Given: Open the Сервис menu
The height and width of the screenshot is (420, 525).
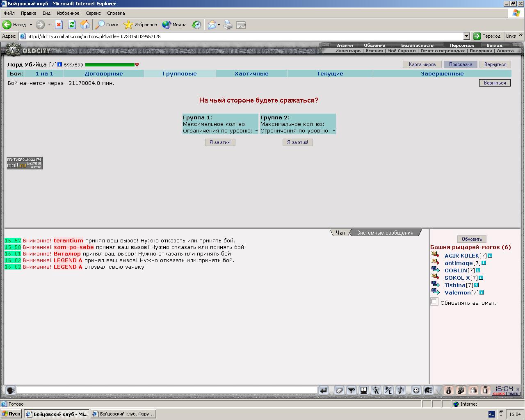Looking at the screenshot, I should (x=93, y=13).
